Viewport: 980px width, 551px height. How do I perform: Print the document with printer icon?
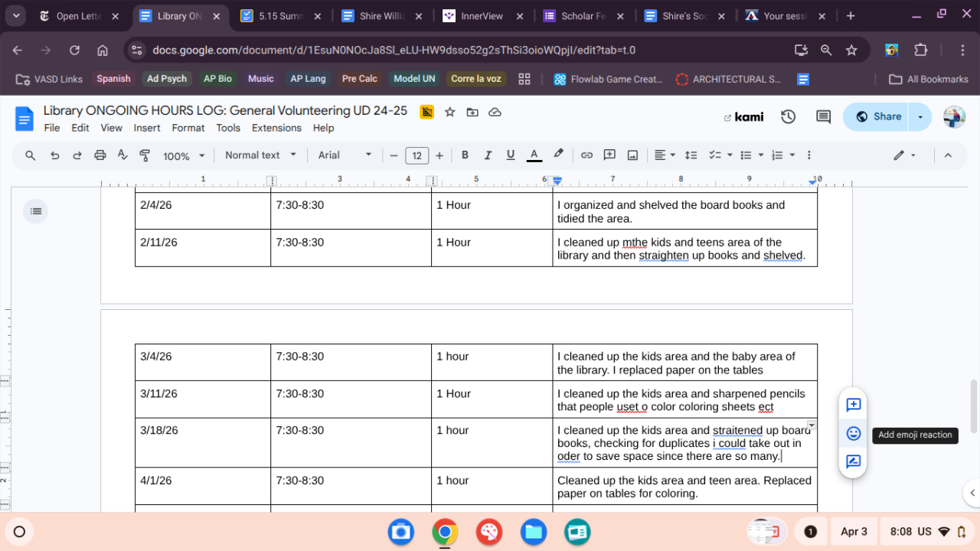(x=100, y=155)
